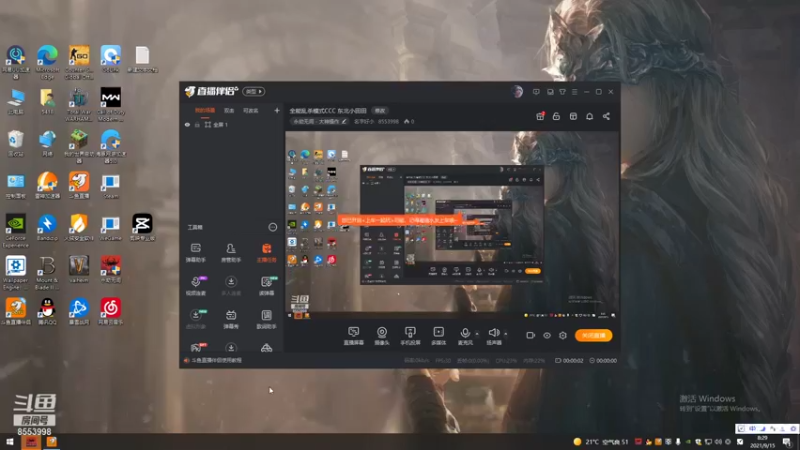Click the orange start/stop live button
Screen dimensions: 800x450
tap(593, 335)
